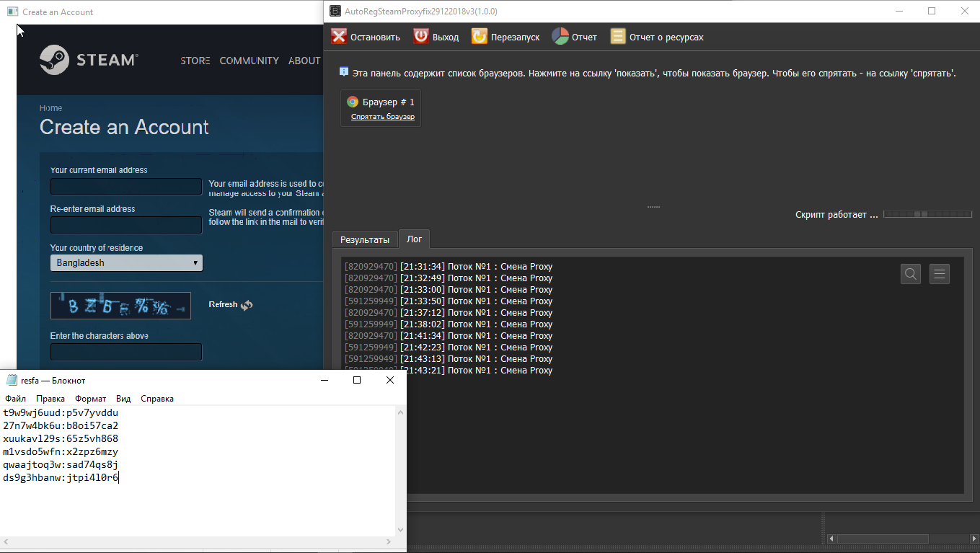980x553 pixels.
Task: Click the Выход power icon
Action: tap(421, 36)
